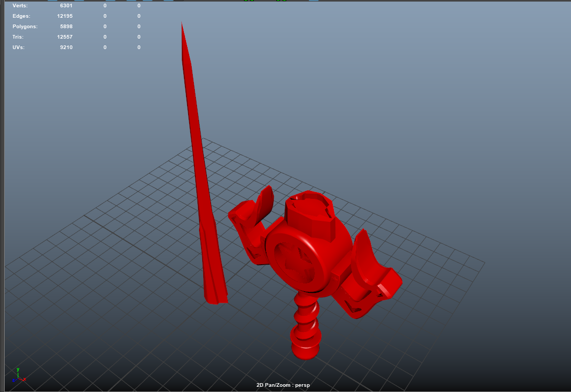
Task: Click the XYZ axis orientation indicator
Action: pyautogui.click(x=19, y=375)
